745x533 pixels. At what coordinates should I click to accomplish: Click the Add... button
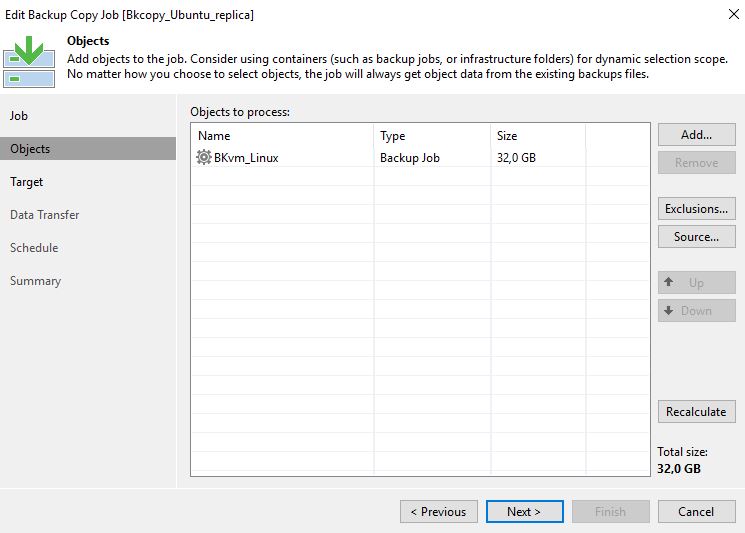point(697,135)
